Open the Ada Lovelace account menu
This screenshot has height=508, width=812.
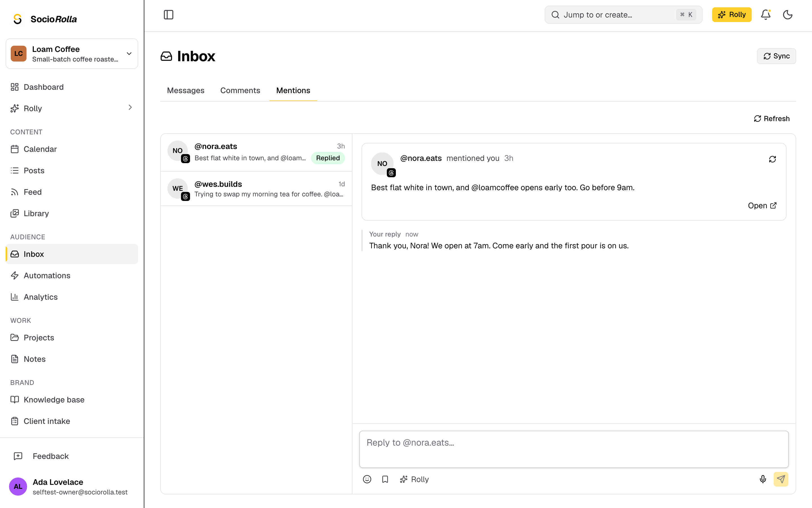click(x=72, y=487)
